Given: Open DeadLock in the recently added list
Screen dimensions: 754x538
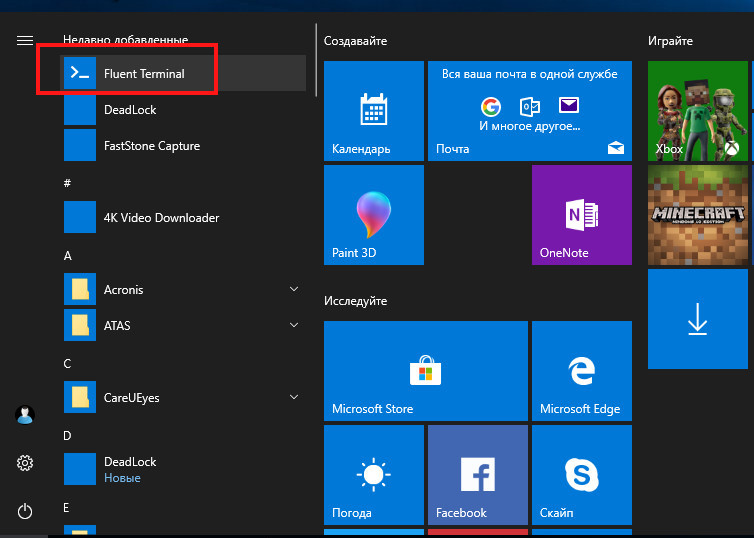Looking at the screenshot, I should 183,110.
